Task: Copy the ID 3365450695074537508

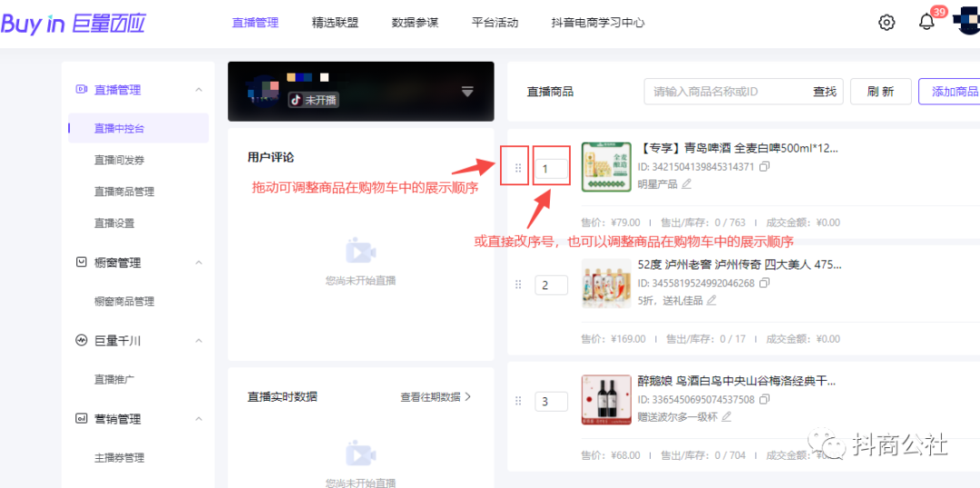Action: (x=764, y=399)
